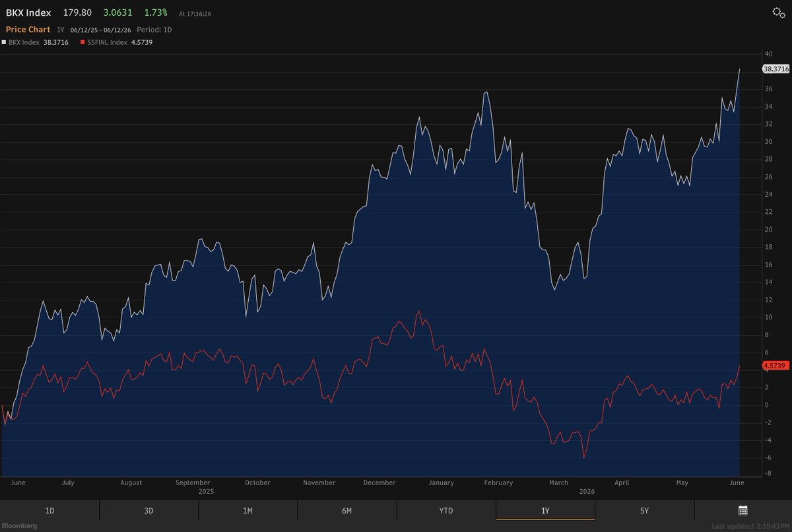The height and width of the screenshot is (532, 792).
Task: Choose the YTD range tab
Action: [x=446, y=510]
